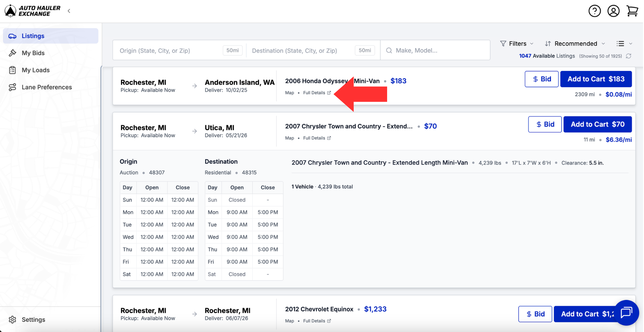Open the Recommended sort dropdown

575,44
